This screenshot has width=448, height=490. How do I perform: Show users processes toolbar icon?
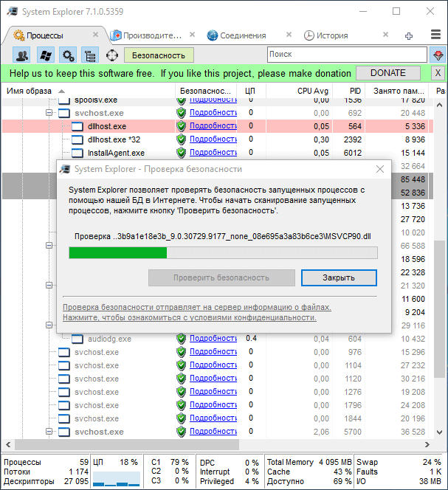click(x=21, y=55)
